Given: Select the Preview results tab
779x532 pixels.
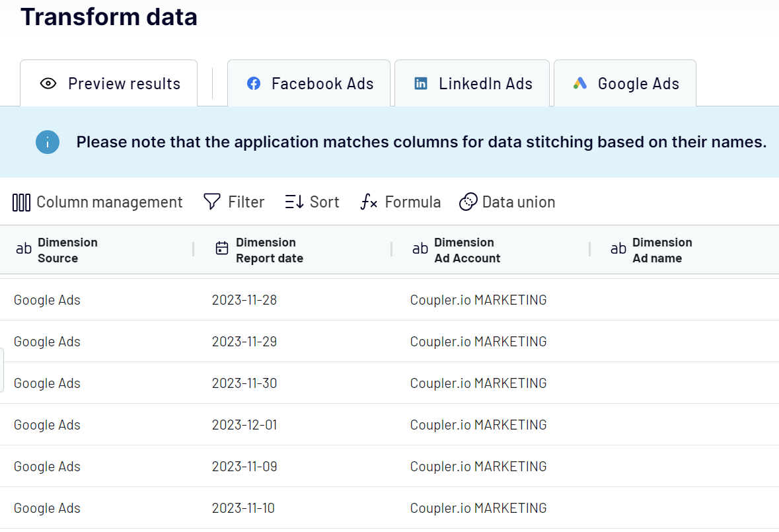Looking at the screenshot, I should point(108,83).
